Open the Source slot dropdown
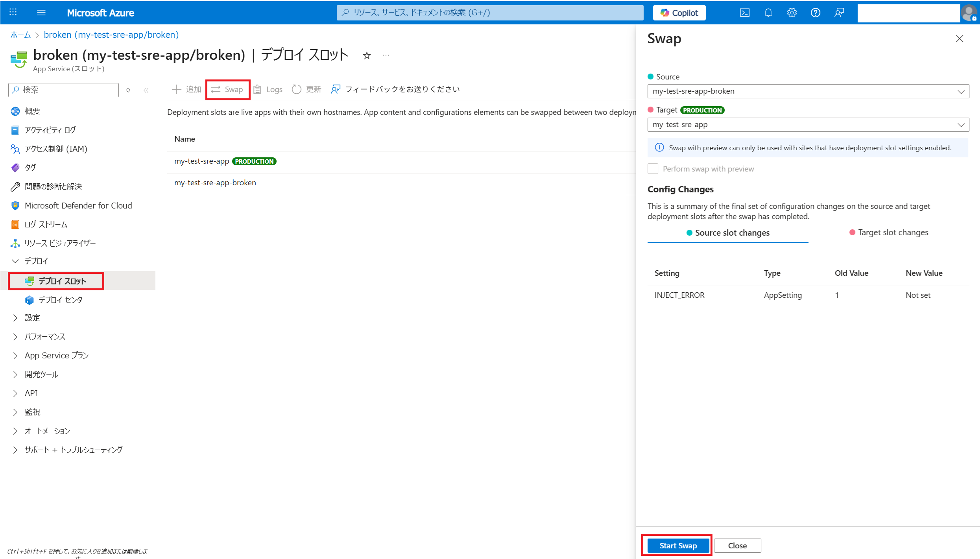This screenshot has height=559, width=980. [x=808, y=91]
